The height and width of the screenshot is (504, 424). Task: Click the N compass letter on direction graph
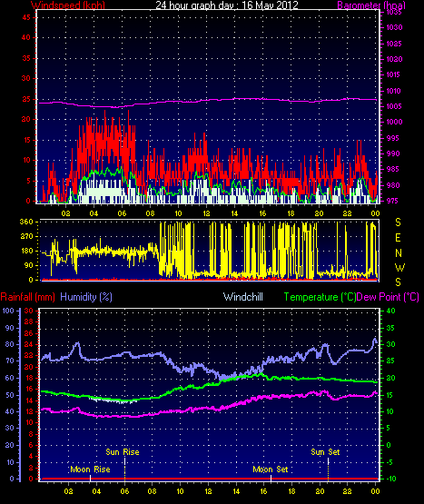click(x=399, y=253)
